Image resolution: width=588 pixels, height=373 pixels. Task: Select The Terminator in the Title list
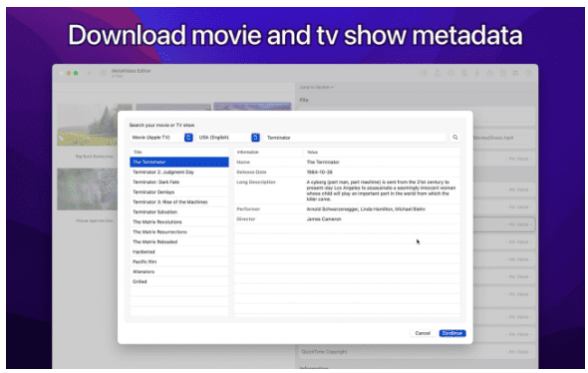pos(179,163)
